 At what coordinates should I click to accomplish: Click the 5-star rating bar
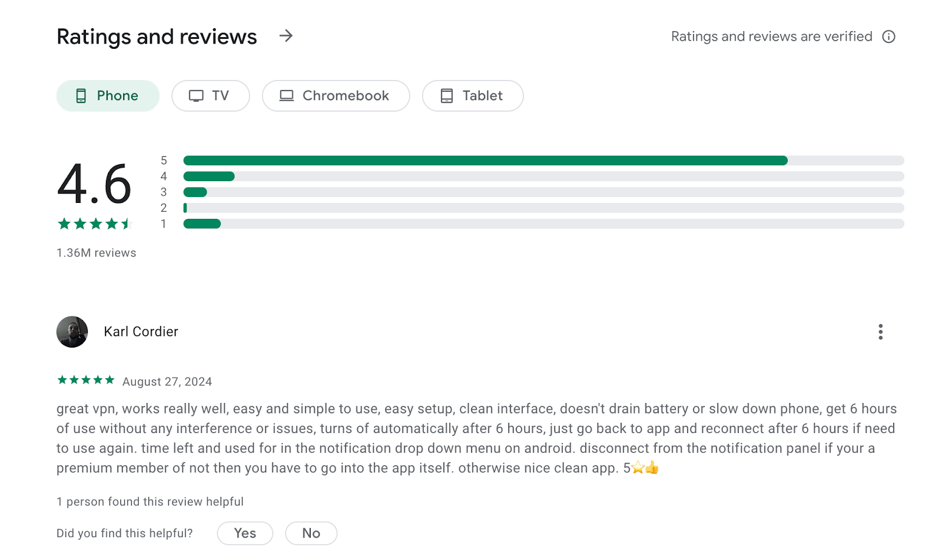click(x=543, y=161)
